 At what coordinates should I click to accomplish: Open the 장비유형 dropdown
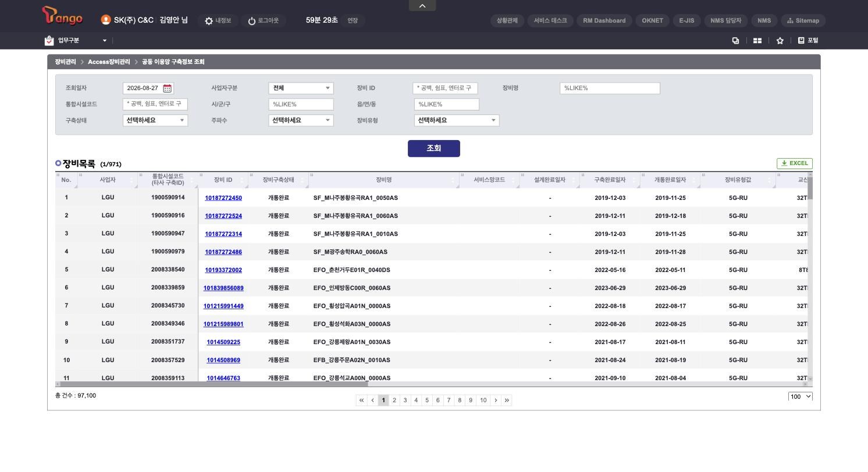point(457,120)
